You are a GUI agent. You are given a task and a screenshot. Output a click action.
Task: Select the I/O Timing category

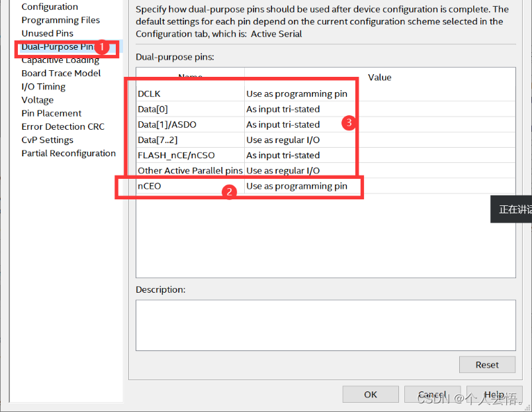[x=43, y=86]
